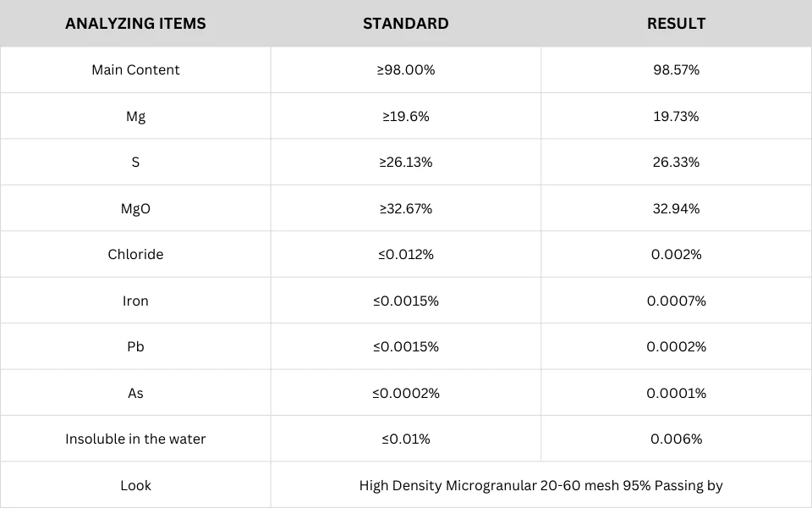812x508 pixels.
Task: Select the 98.57% result cell
Action: coord(676,70)
